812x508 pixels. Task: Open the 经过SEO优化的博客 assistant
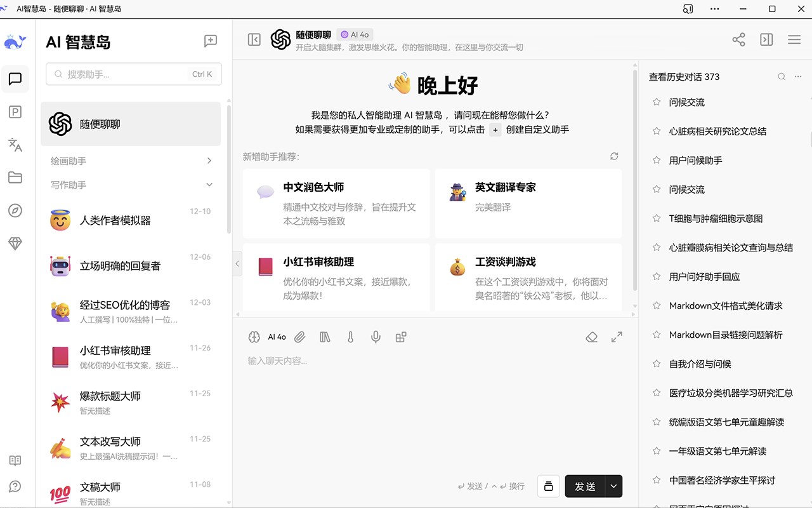[131, 312]
